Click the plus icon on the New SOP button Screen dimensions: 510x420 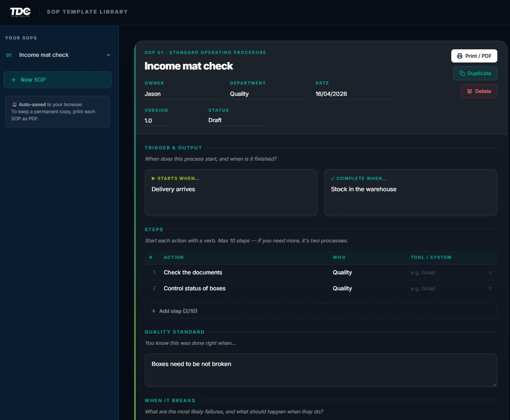pyautogui.click(x=13, y=80)
